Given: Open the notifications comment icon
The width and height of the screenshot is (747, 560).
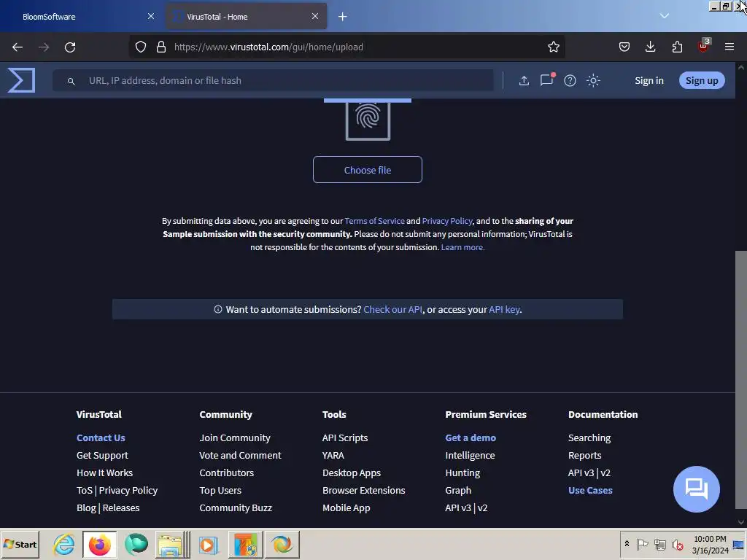Looking at the screenshot, I should (x=547, y=79).
